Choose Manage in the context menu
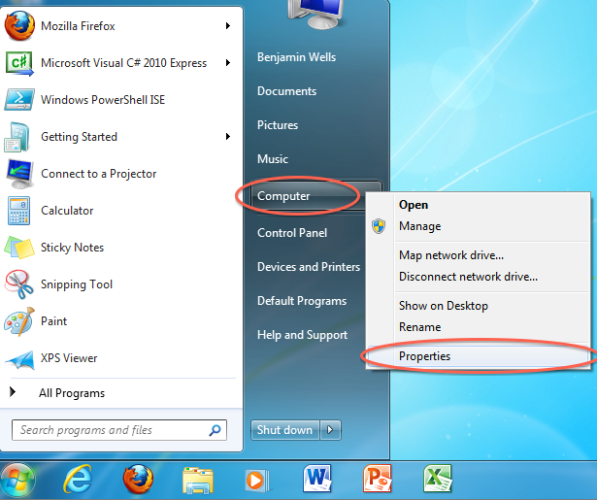Screen dimensions: 597x500 click(x=420, y=226)
